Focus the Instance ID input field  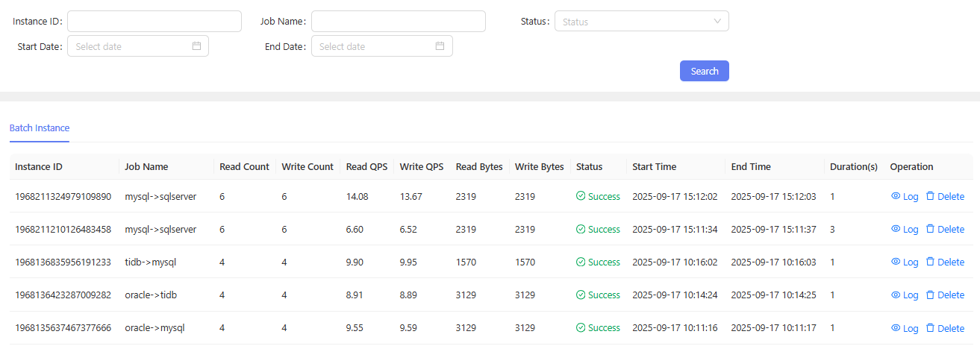tap(155, 22)
